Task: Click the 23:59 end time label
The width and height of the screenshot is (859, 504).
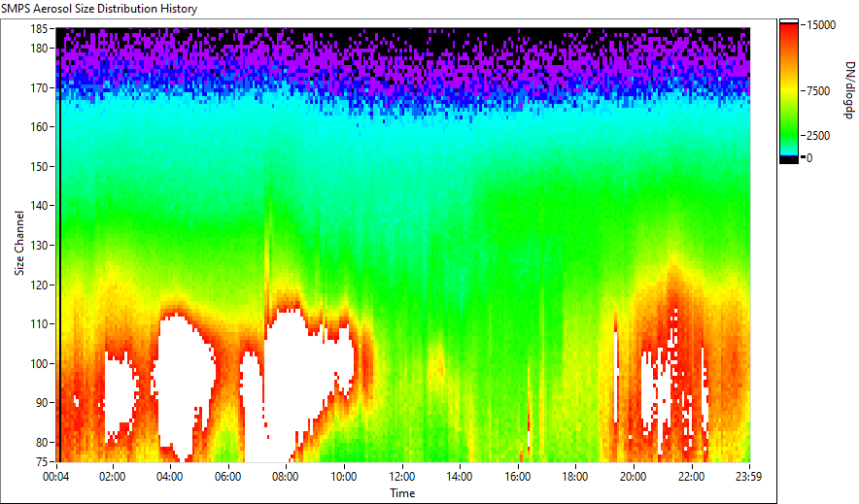Action: [748, 477]
